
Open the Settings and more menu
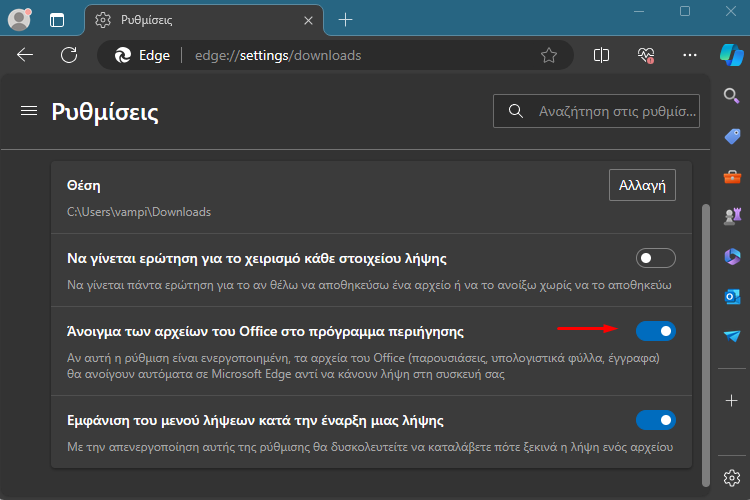pyautogui.click(x=689, y=55)
